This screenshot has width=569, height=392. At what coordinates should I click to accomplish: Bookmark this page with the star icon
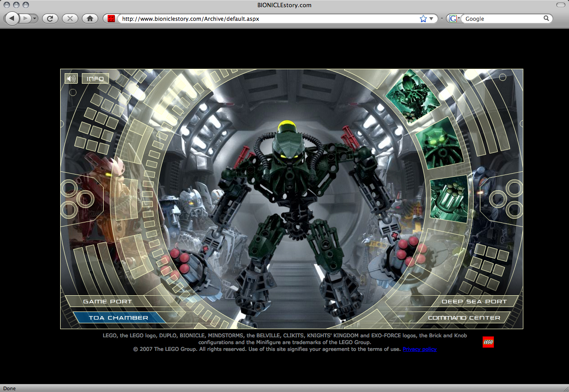click(x=423, y=19)
